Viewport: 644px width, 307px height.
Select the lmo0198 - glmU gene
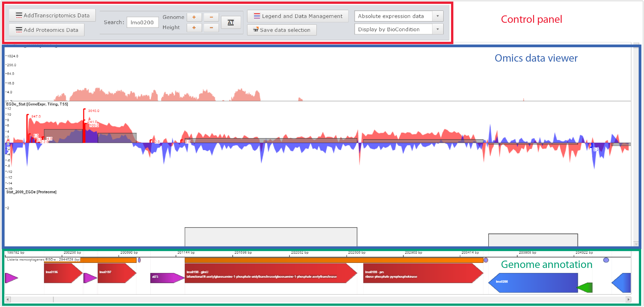[x=271, y=273]
